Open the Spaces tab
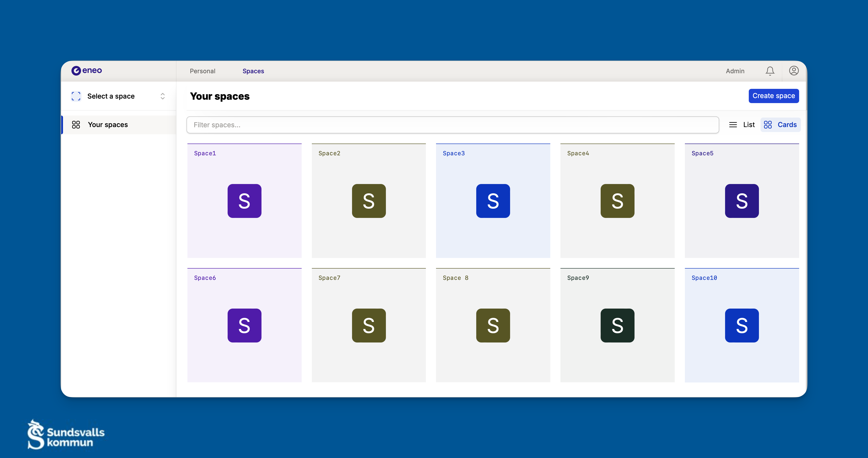 coord(253,71)
